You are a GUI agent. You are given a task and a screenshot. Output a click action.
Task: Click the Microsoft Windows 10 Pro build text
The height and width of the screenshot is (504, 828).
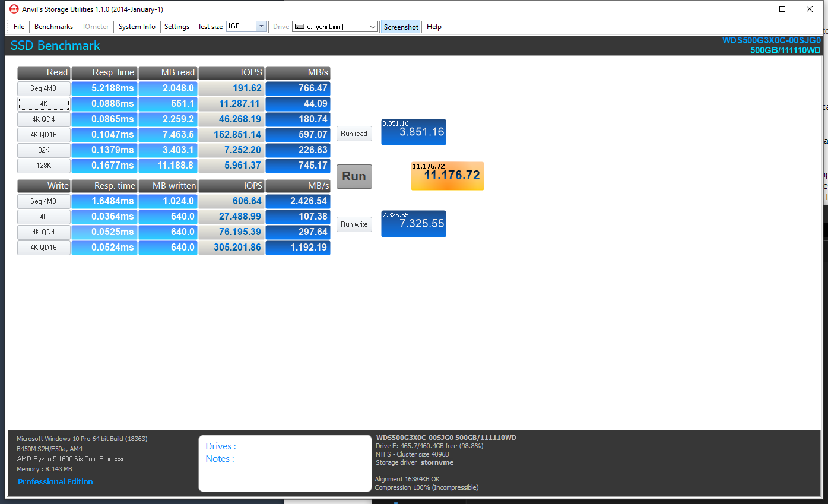82,439
